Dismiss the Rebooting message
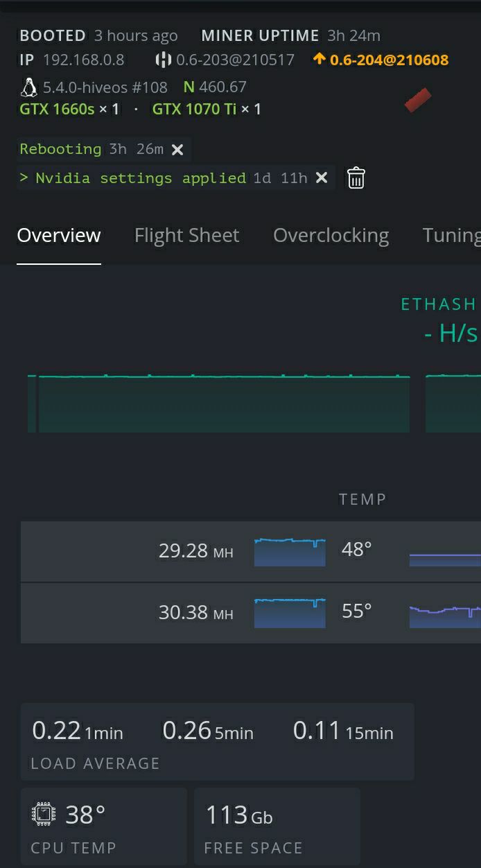Viewport: 481px width, 868px height. point(177,149)
